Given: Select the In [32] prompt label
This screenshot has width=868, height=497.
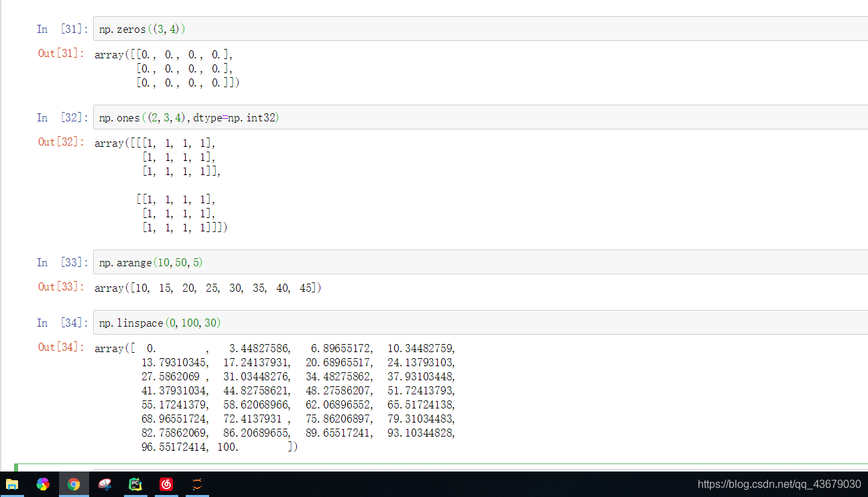Looking at the screenshot, I should pyautogui.click(x=62, y=117).
